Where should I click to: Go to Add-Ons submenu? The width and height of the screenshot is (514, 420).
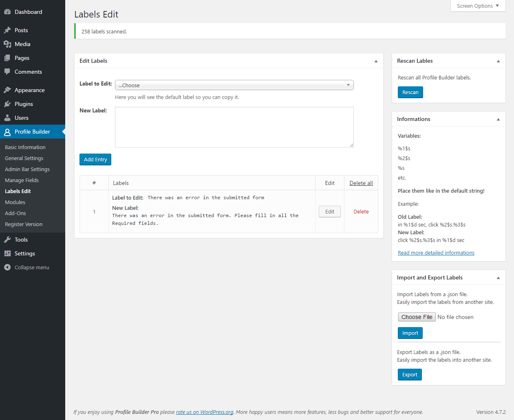[15, 213]
